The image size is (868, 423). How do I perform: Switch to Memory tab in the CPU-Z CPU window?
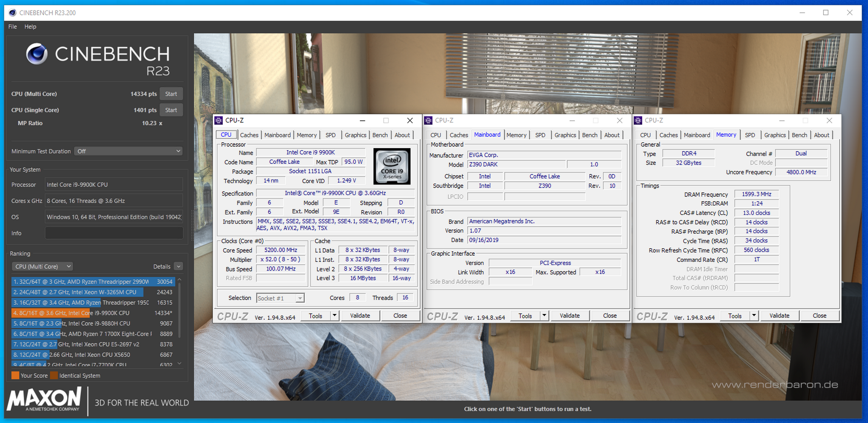[307, 135]
